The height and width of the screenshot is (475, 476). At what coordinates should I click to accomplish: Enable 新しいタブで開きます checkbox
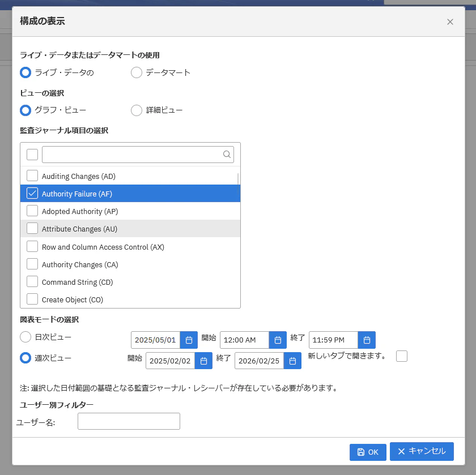(402, 356)
